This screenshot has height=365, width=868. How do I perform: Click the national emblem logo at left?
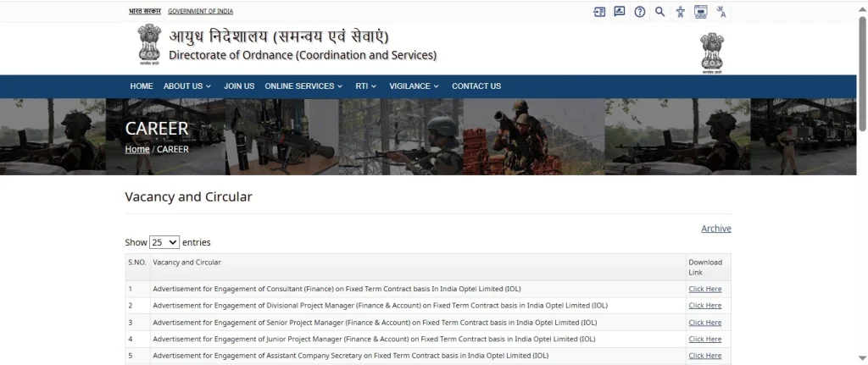pos(148,46)
